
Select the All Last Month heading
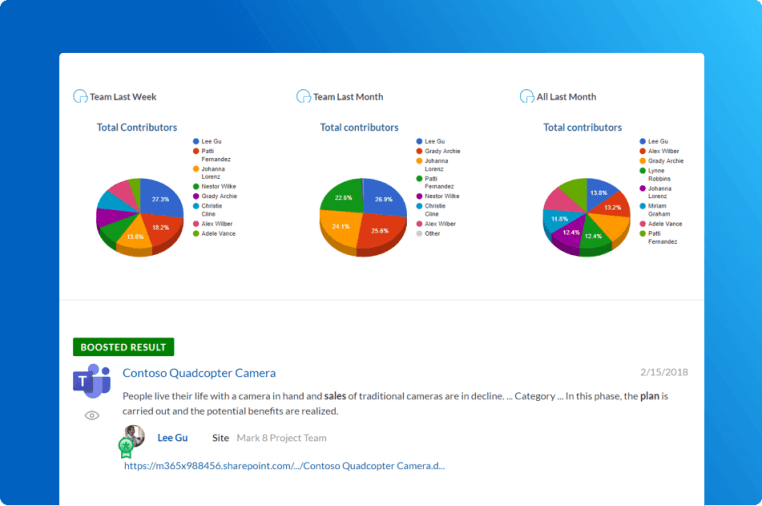(566, 97)
